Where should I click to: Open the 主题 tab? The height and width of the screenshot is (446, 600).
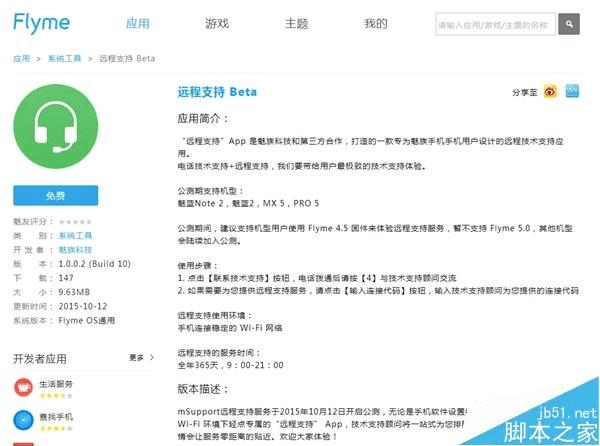tap(296, 24)
